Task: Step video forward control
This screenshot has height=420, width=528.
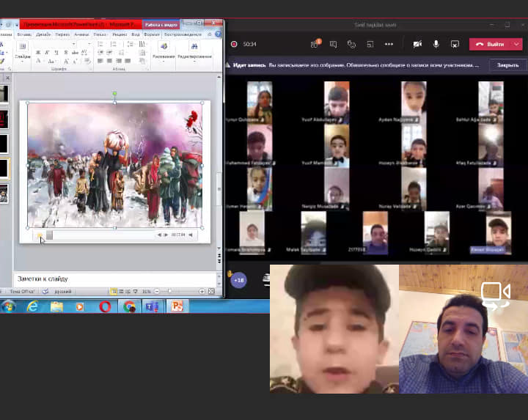Action: [165, 235]
